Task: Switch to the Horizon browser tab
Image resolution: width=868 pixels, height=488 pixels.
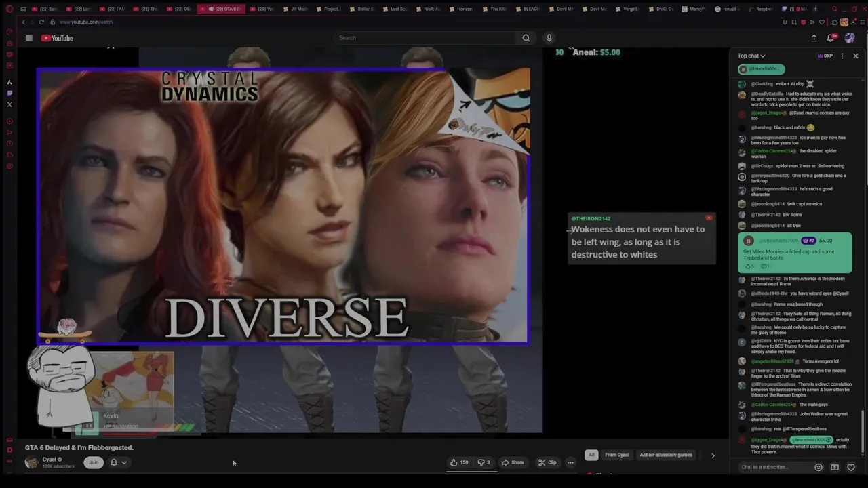Action: [462, 9]
